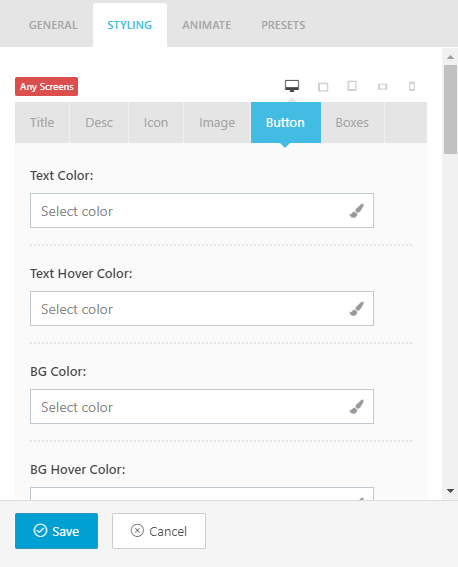Select the Title styling sub-tab
458x567 pixels.
42,123
